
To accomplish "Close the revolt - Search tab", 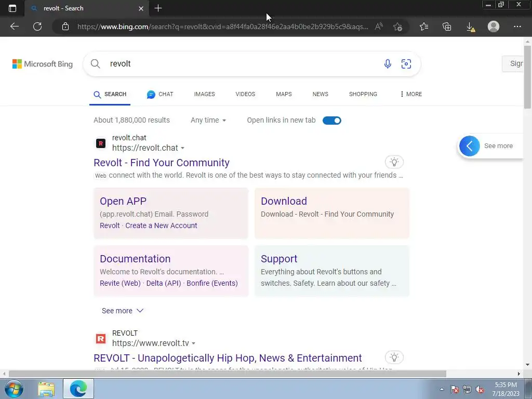I will pos(141,8).
